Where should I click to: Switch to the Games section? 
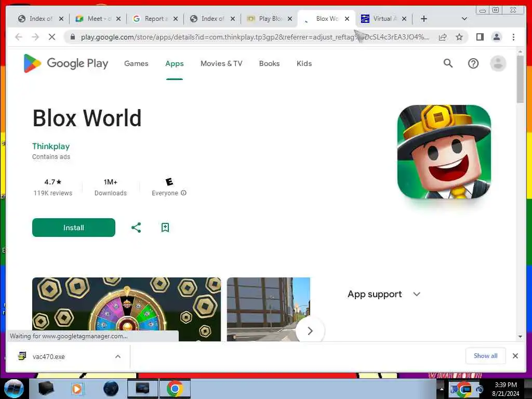(x=136, y=63)
